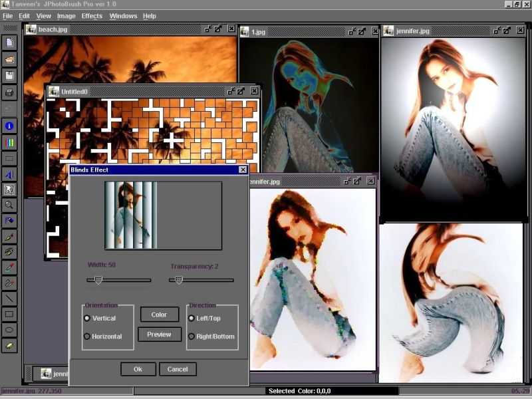Click the blinds preview thumbnail
The image size is (532, 399).
point(131,215)
